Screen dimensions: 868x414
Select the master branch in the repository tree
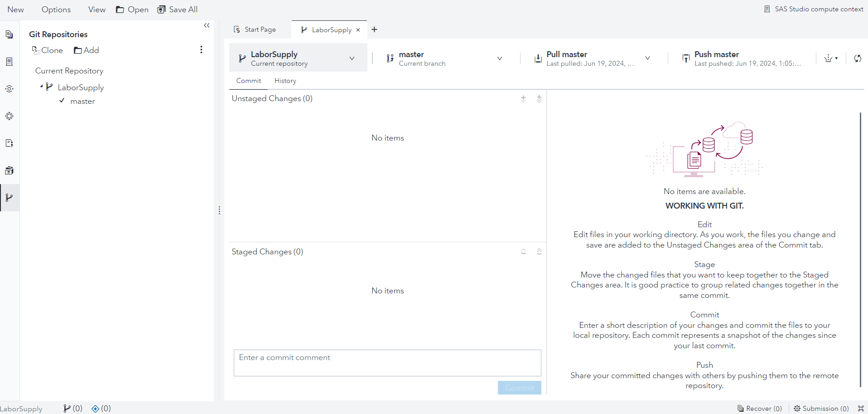pos(83,101)
